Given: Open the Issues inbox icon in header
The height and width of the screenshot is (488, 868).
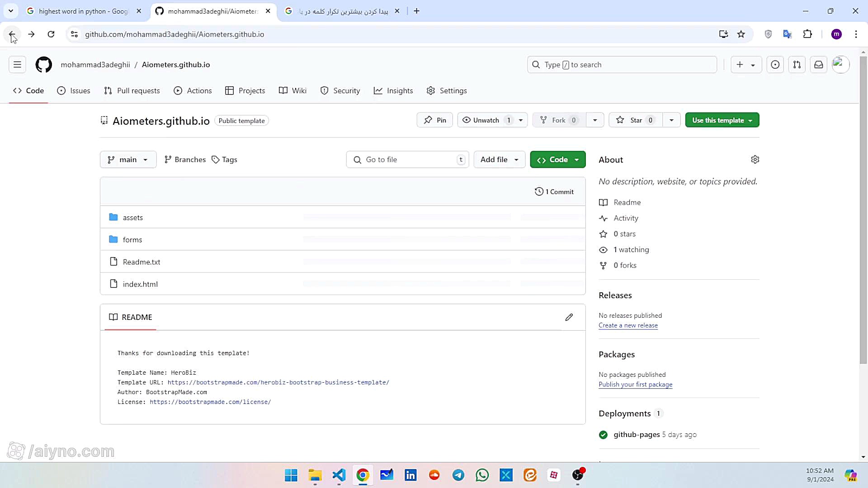Looking at the screenshot, I should 775,65.
